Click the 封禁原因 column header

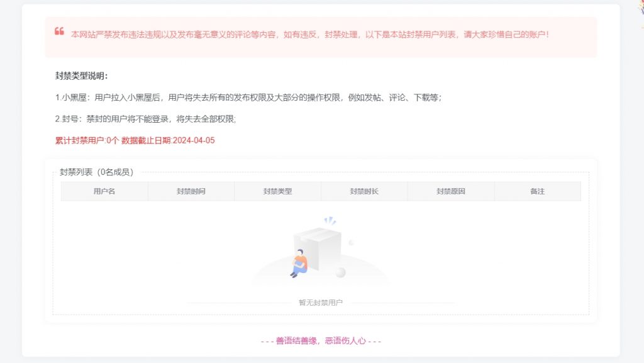(x=450, y=191)
